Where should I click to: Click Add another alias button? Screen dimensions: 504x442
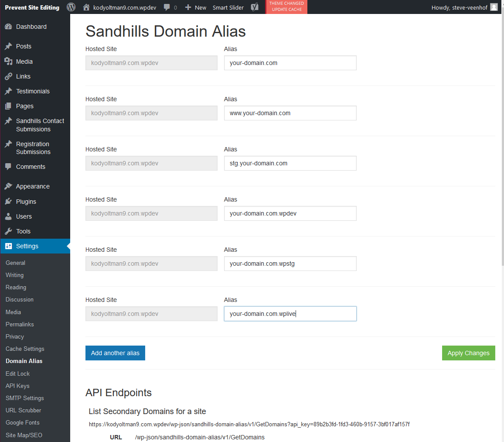pos(115,353)
